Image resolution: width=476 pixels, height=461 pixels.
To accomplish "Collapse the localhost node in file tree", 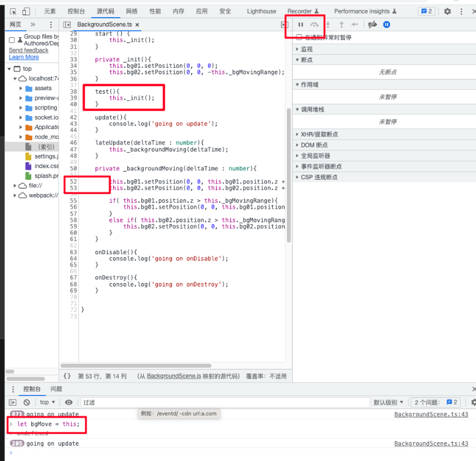I will (15, 78).
